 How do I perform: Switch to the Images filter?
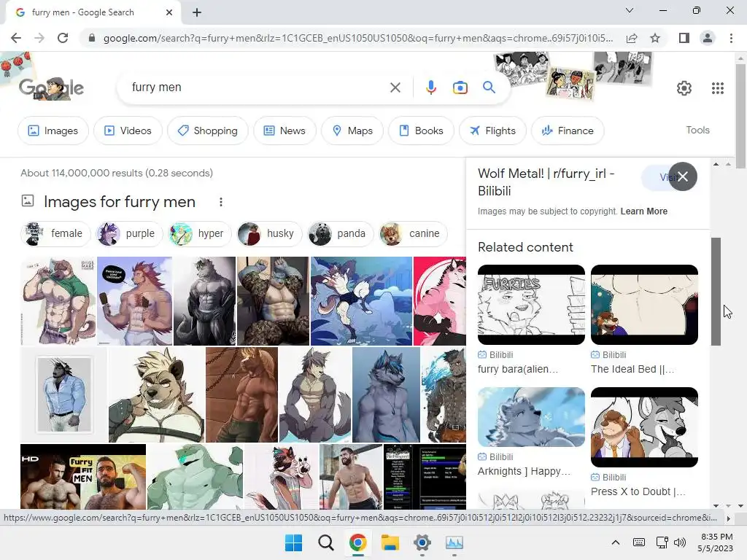[x=53, y=131]
